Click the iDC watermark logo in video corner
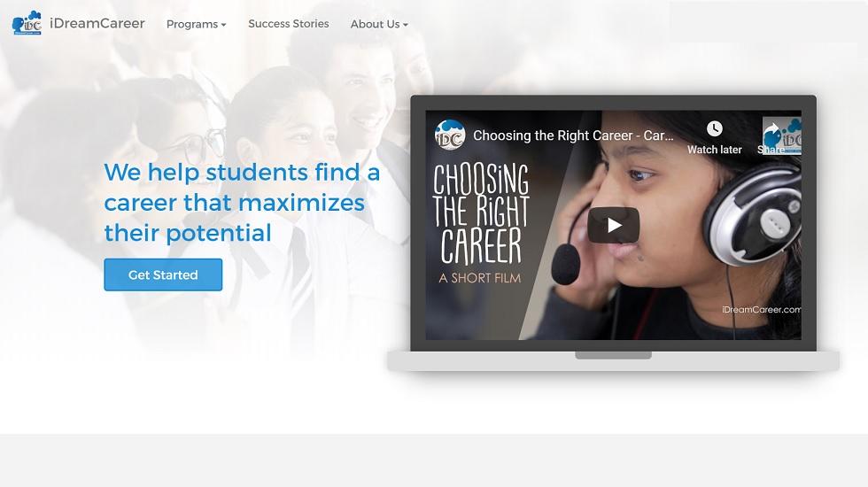The image size is (868, 487). point(781,135)
